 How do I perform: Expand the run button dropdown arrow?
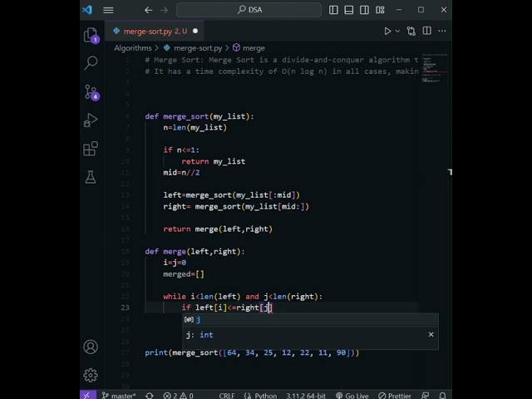click(397, 32)
